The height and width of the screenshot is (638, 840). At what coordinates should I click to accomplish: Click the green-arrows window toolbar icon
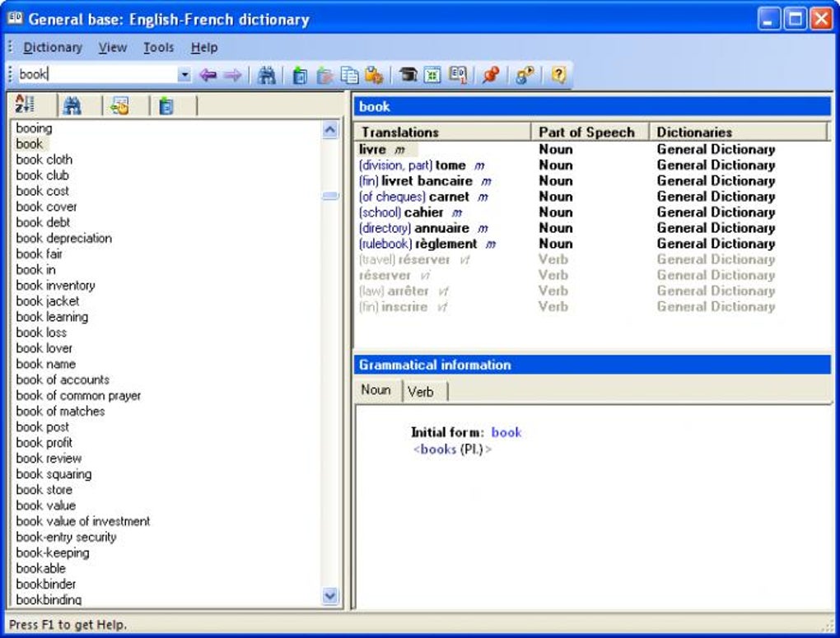432,76
